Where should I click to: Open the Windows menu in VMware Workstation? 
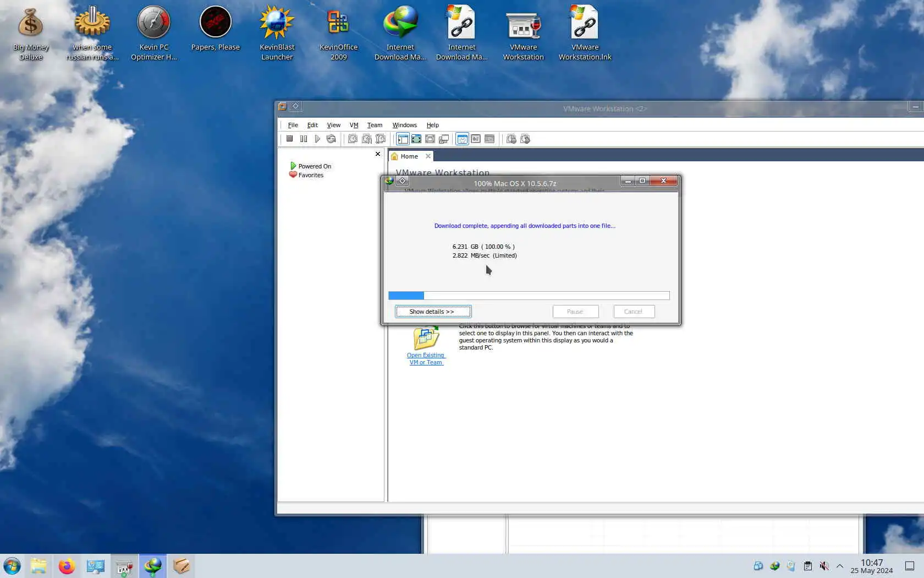point(404,125)
